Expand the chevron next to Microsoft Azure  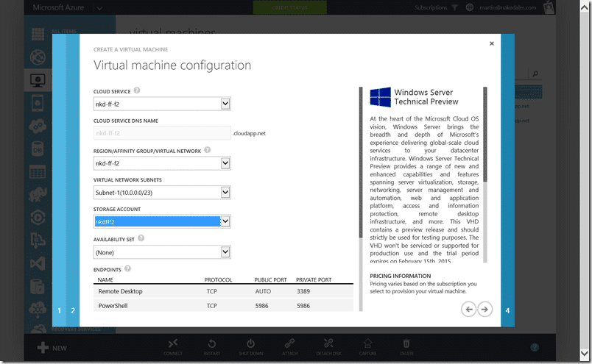[99, 8]
